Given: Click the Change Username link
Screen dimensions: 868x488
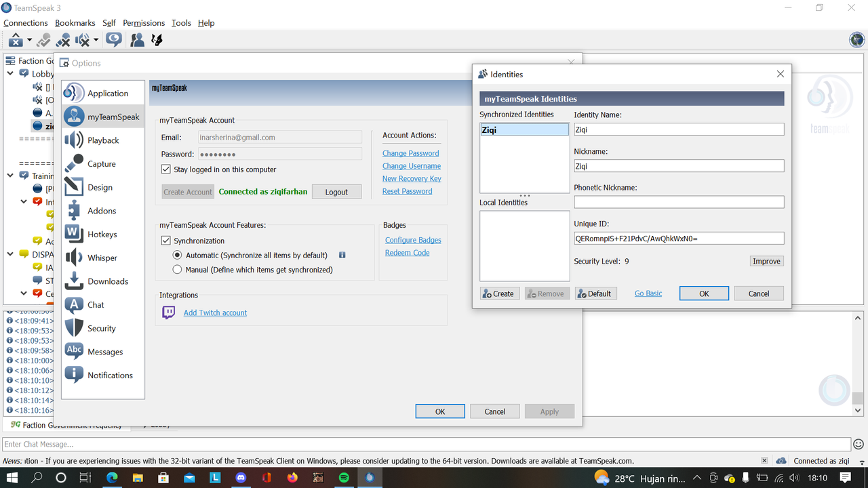Looking at the screenshot, I should pyautogui.click(x=412, y=166).
